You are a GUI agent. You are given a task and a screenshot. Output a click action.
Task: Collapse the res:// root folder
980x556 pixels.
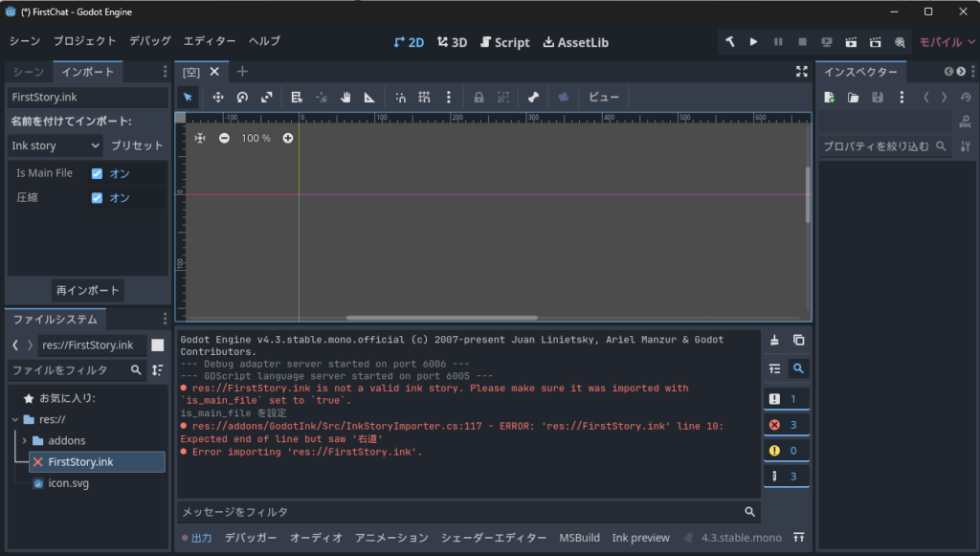point(15,420)
